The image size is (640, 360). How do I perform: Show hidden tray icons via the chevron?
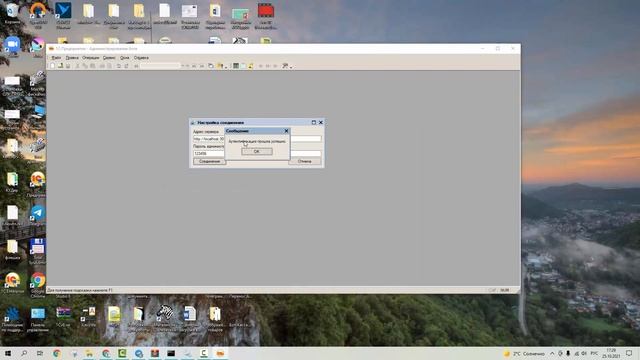click(552, 353)
